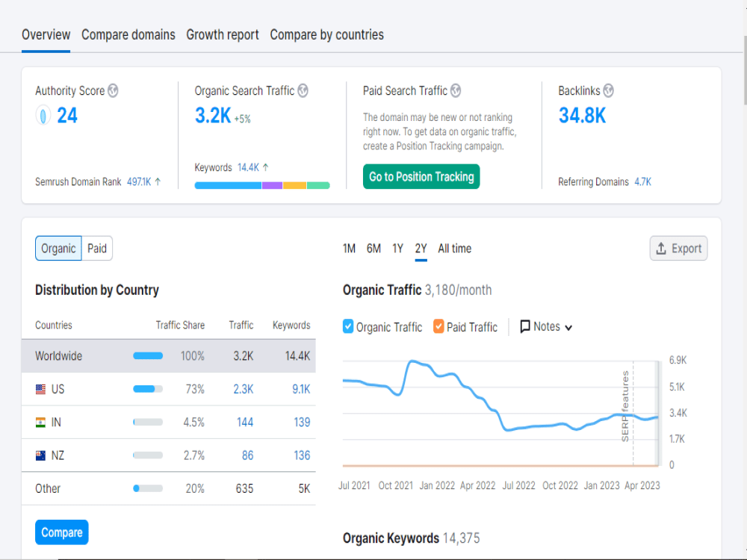Click the India flag icon
Screen dimensions: 747x560
pos(41,423)
